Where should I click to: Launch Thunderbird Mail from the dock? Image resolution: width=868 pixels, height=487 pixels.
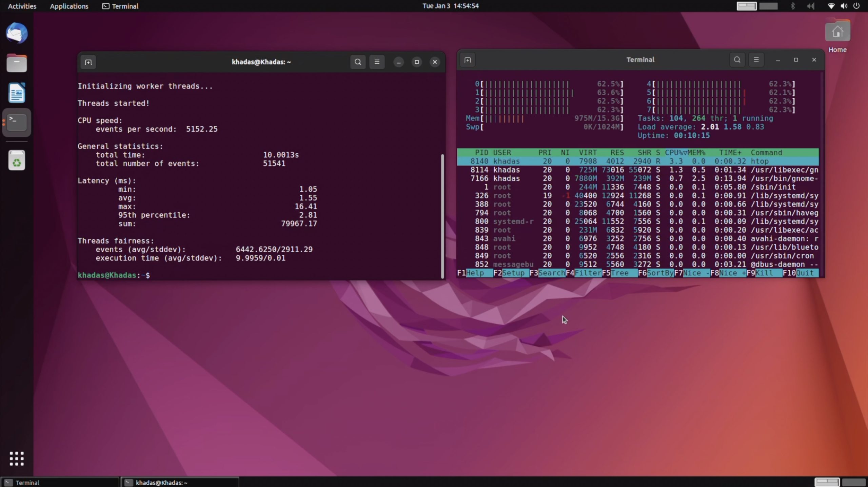pos(17,34)
